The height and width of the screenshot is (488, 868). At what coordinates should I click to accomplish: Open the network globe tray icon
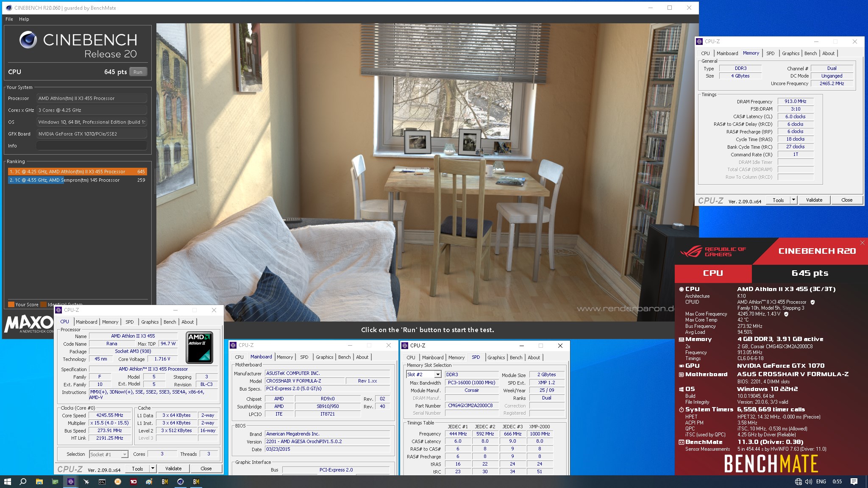[x=798, y=482]
